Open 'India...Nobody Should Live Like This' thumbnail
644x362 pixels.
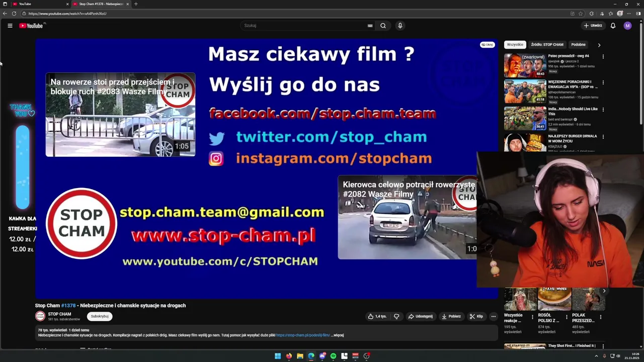(525, 119)
